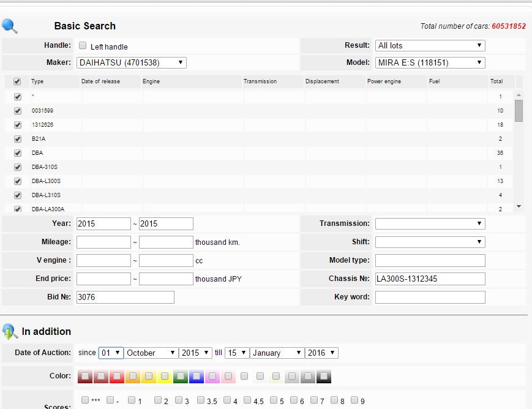The width and height of the screenshot is (532, 409).
Task: Select the light pink color swatch
Action: coord(228,377)
